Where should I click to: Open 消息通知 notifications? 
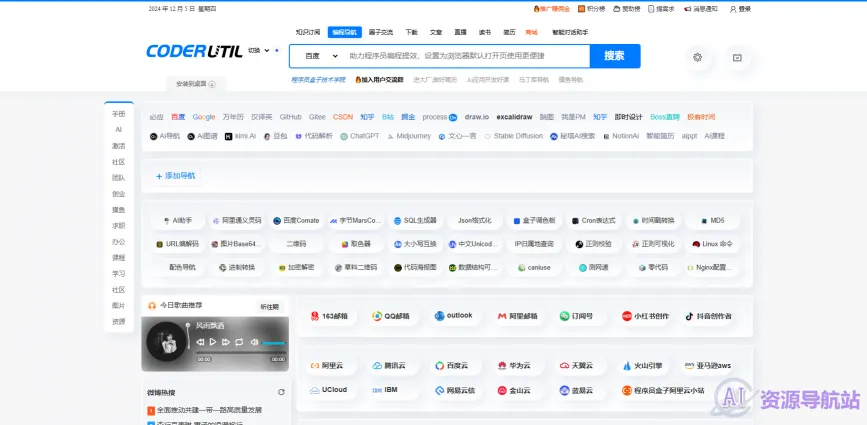click(701, 9)
